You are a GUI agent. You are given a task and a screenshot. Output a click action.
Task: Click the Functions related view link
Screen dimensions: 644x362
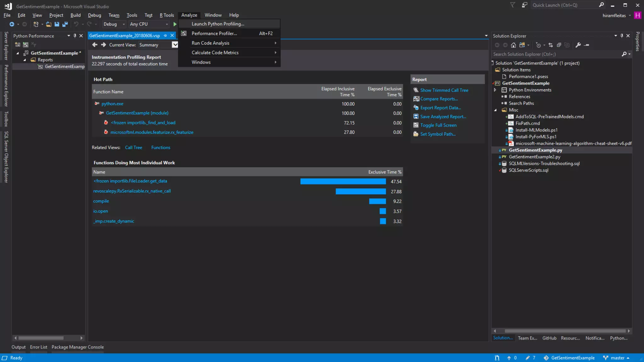coord(161,147)
